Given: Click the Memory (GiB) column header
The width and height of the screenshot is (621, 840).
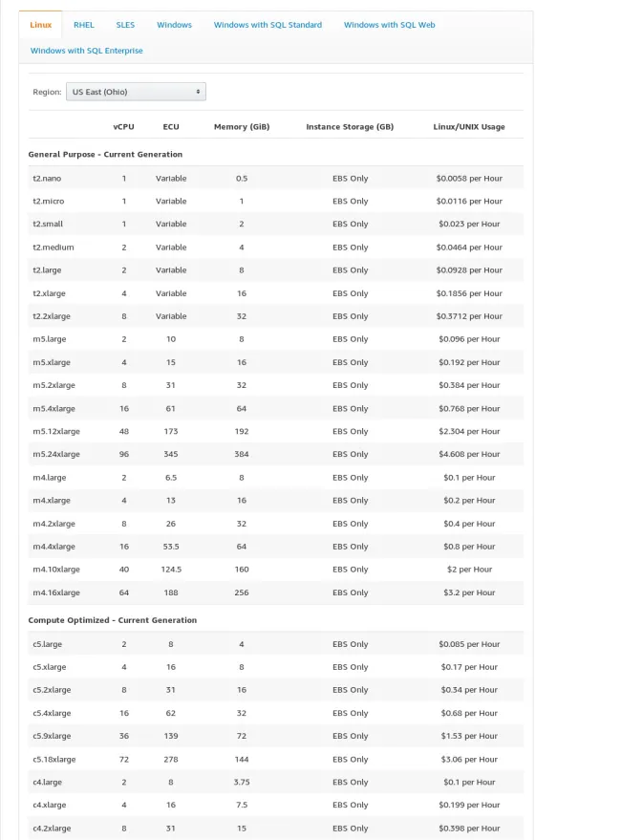Looking at the screenshot, I should tap(241, 127).
